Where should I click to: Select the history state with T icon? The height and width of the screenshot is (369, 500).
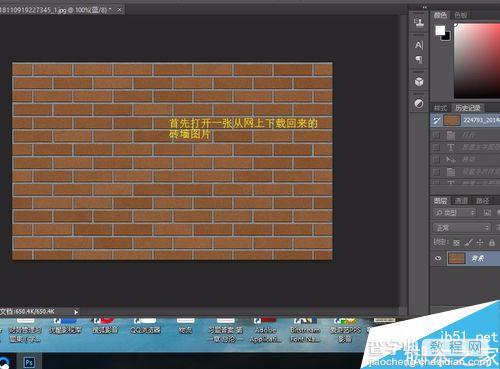(x=451, y=147)
